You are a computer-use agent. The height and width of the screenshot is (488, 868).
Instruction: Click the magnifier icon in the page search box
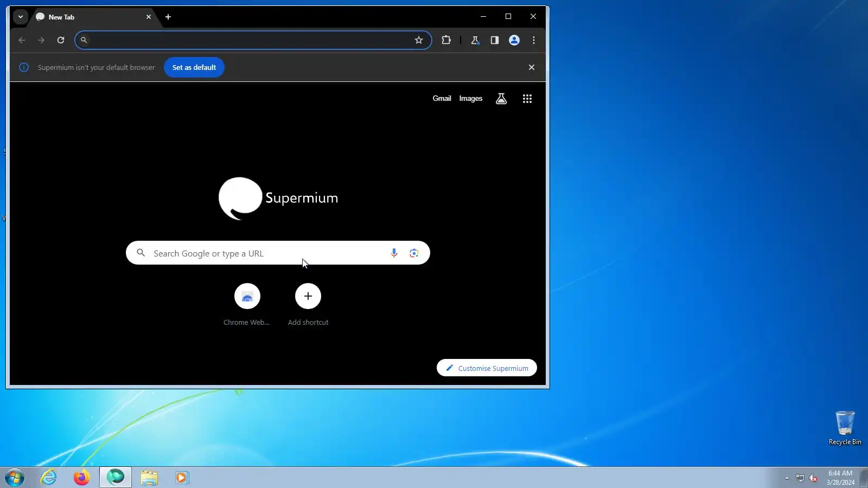[141, 253]
